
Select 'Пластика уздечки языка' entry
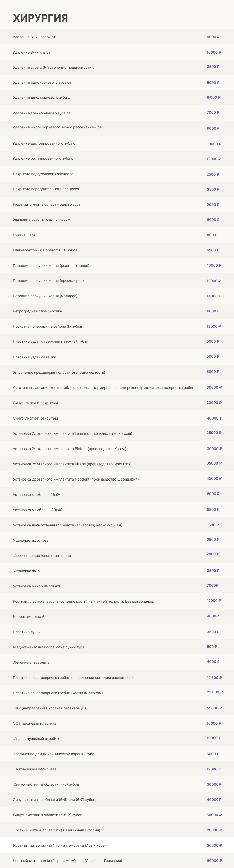[x=34, y=357]
